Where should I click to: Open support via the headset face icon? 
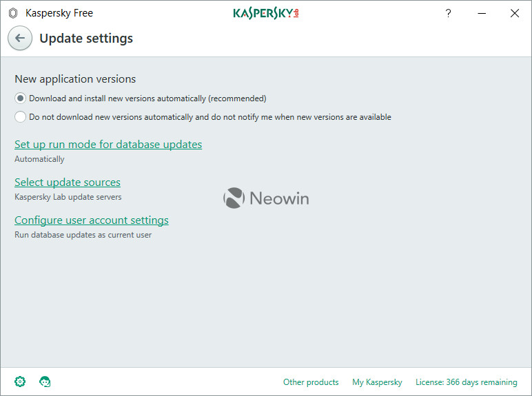(x=45, y=382)
